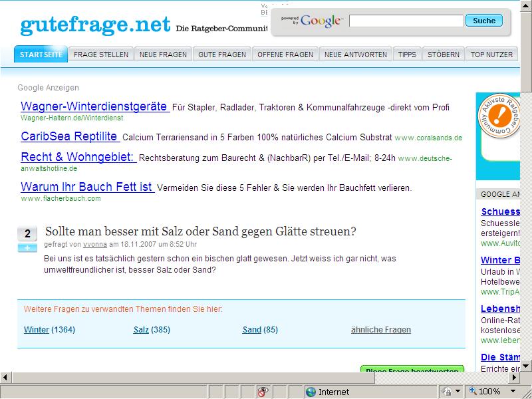
Task: Open the Winter topic link
Action: coord(37,329)
